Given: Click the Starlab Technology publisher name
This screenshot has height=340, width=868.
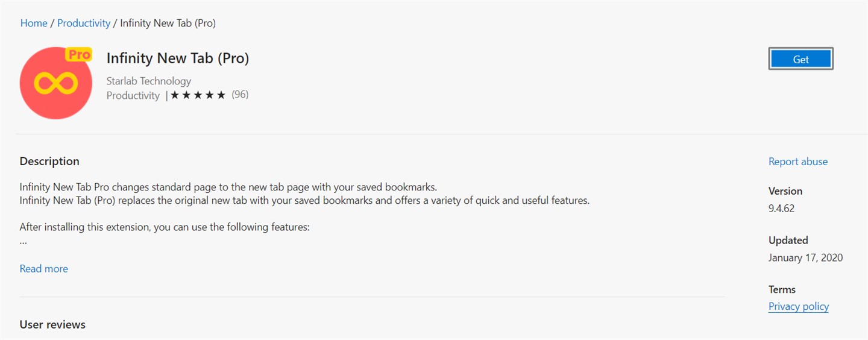Looking at the screenshot, I should (149, 81).
